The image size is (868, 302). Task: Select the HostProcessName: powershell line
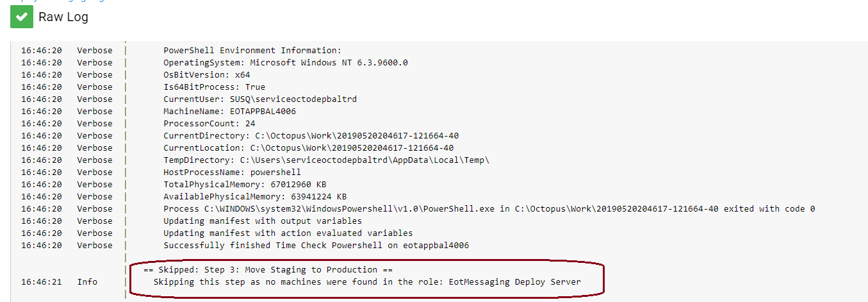coord(233,172)
